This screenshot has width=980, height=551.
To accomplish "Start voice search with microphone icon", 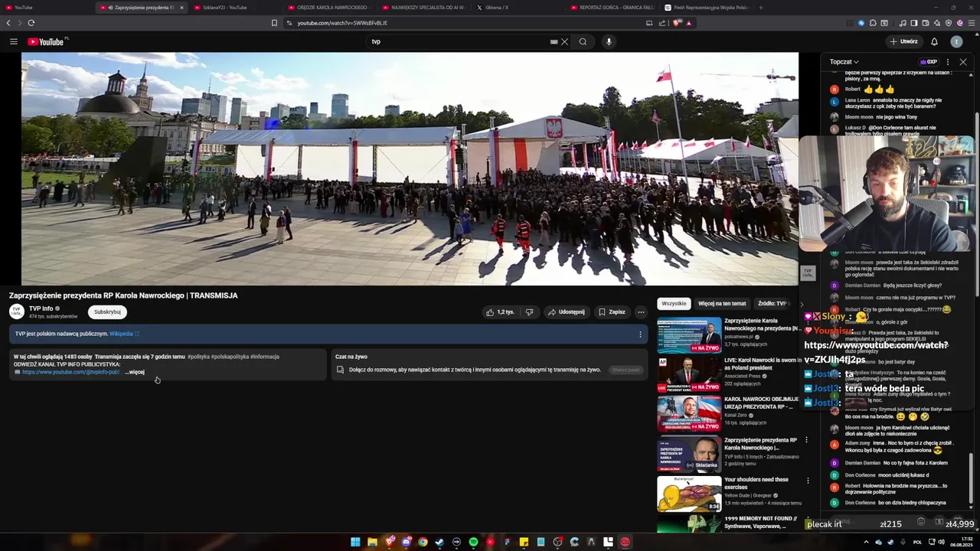I will pos(609,41).
